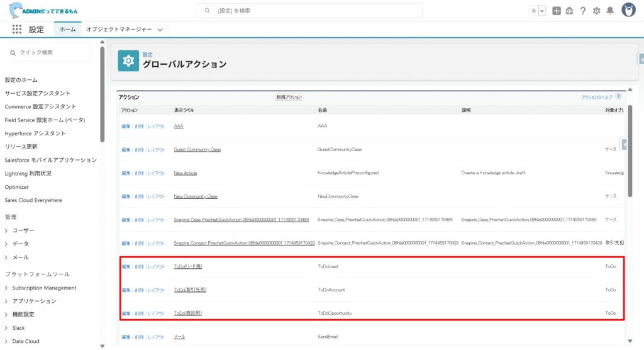Click the action help question icon

(x=618, y=96)
